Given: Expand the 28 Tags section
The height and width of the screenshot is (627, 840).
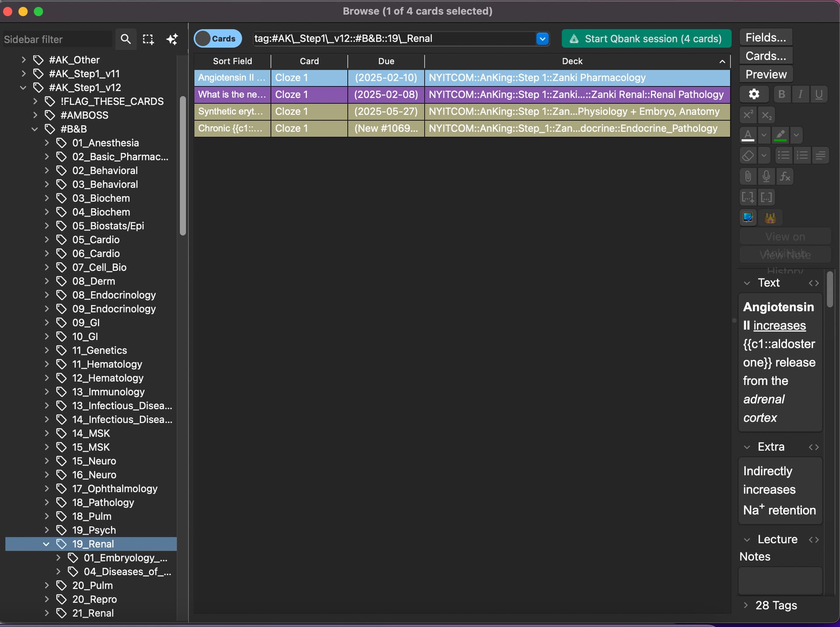Looking at the screenshot, I should [746, 605].
